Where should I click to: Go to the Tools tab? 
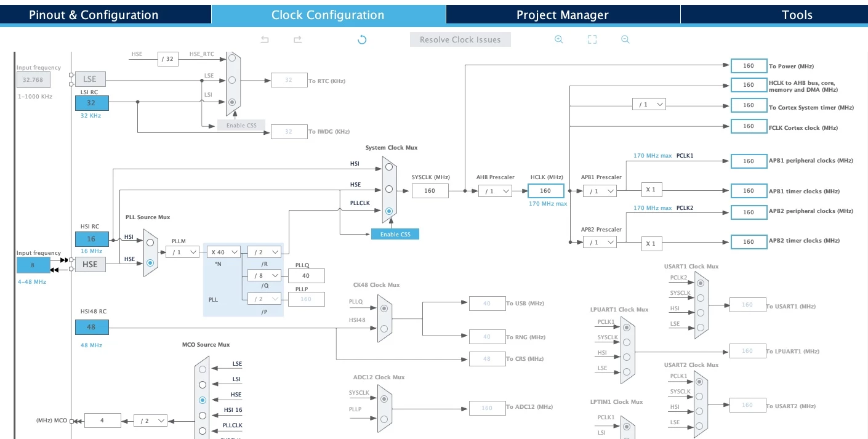point(774,15)
